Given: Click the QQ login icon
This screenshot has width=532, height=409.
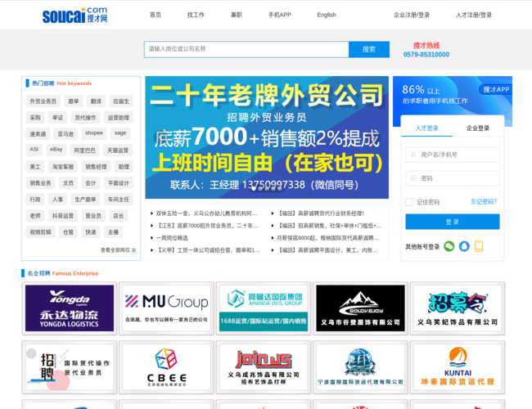Looking at the screenshot, I should pos(464,246).
